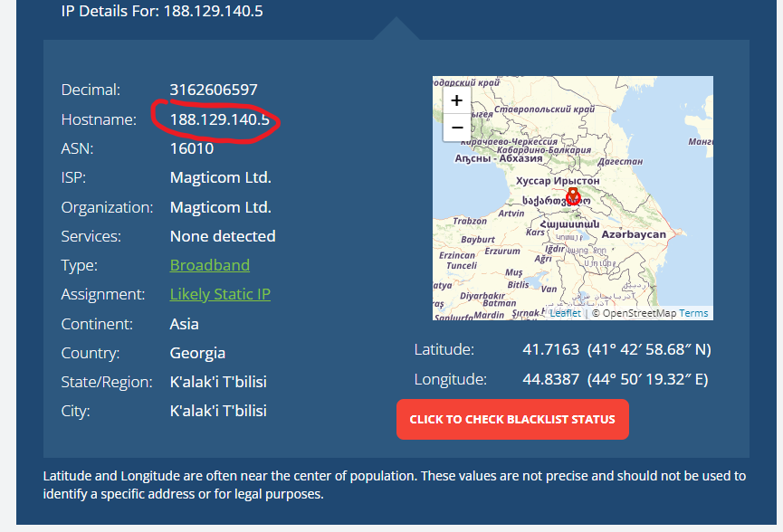Click the ISP value Magticom Ltd.
Viewport: 783px width, 532px height.
click(x=220, y=177)
